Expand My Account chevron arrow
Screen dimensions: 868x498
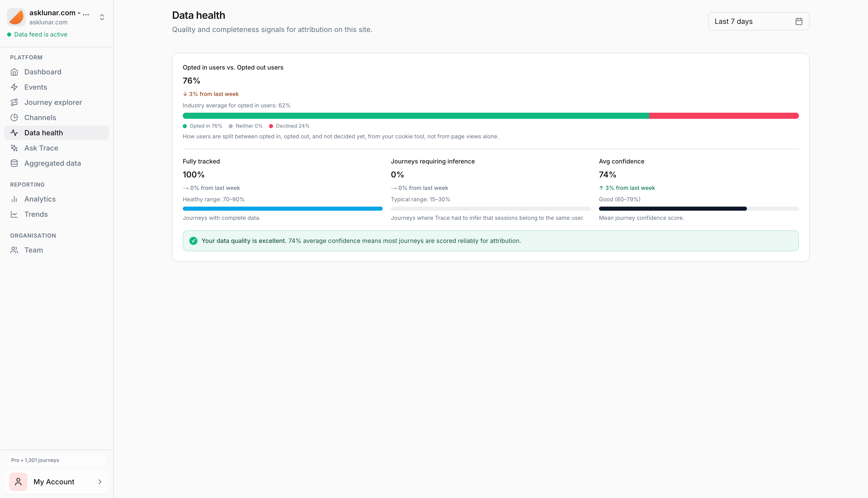pos(100,482)
